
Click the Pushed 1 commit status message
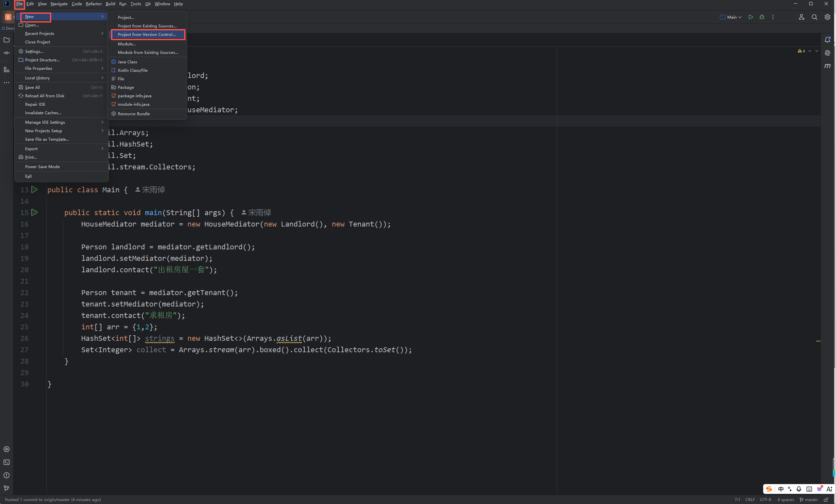tap(53, 499)
